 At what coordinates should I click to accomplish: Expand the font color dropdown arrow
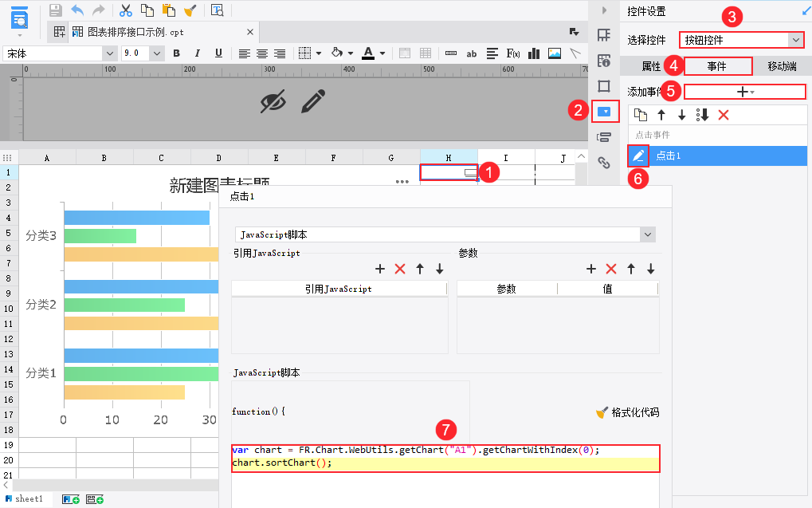(382, 53)
